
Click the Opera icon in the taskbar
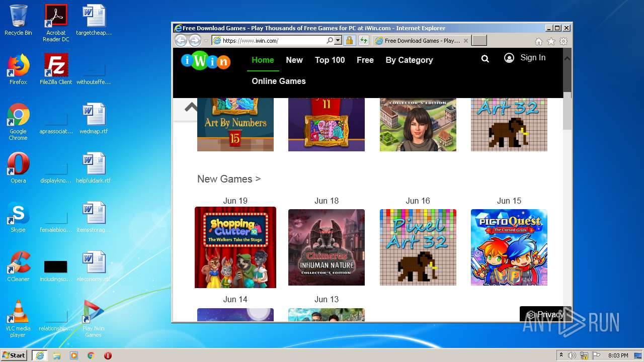coord(108,355)
